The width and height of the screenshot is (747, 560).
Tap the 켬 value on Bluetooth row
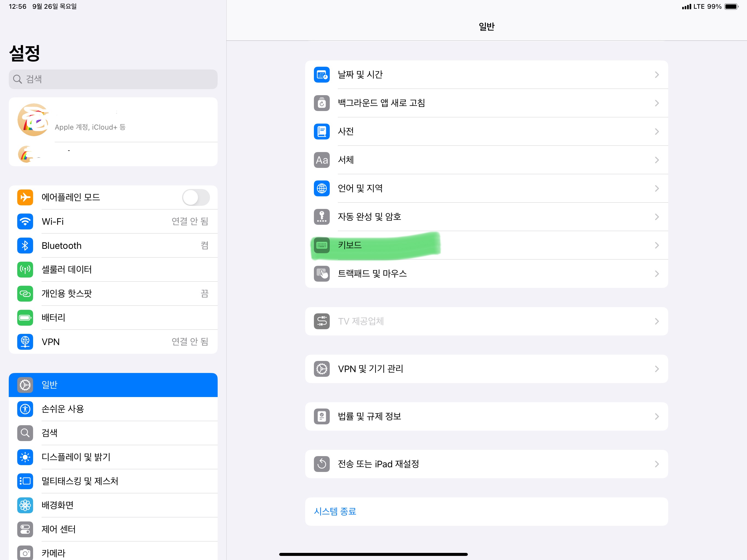pyautogui.click(x=205, y=246)
